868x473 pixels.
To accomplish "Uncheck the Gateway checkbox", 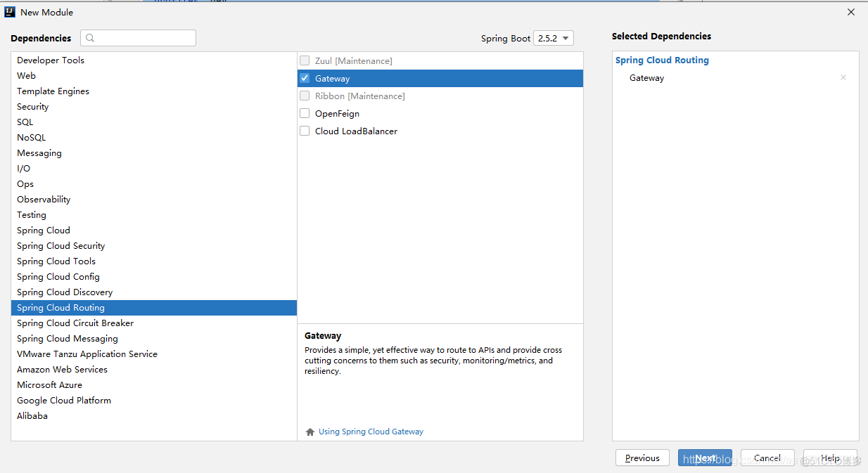I will [305, 78].
